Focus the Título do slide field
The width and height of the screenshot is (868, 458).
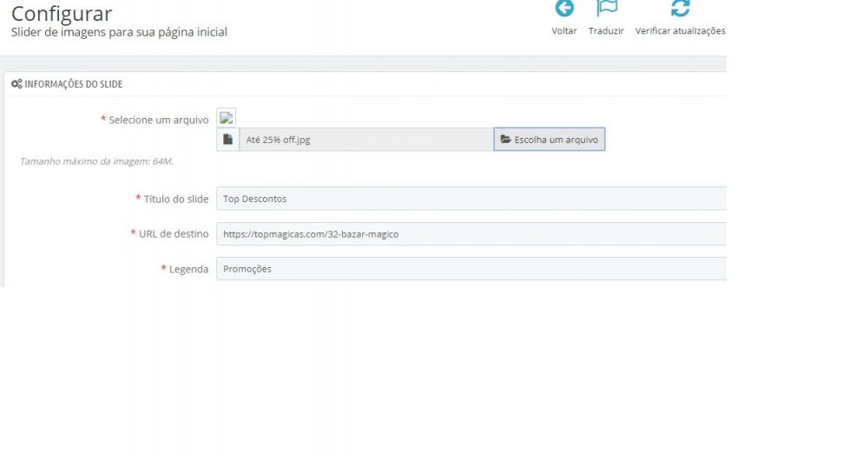[x=471, y=199]
